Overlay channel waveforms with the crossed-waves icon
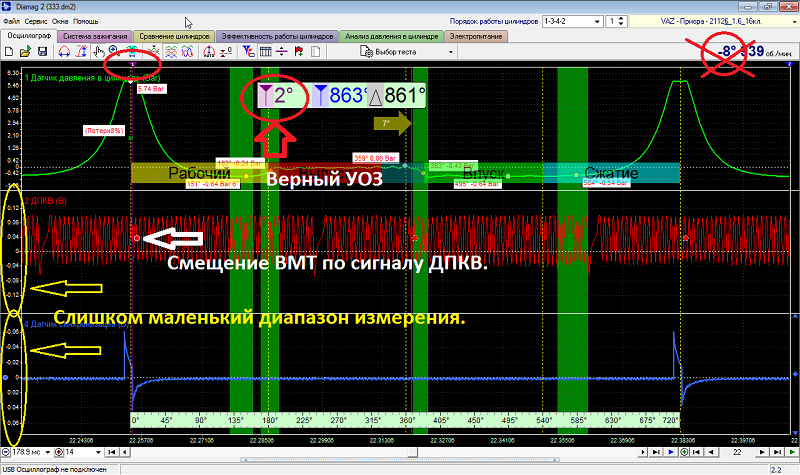 click(188, 52)
